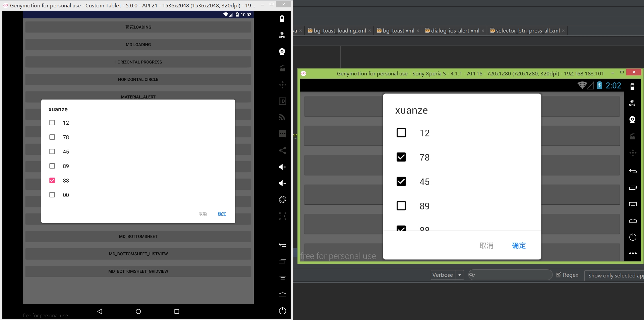Open battery widget in tablet emulator sidebar

click(282, 19)
